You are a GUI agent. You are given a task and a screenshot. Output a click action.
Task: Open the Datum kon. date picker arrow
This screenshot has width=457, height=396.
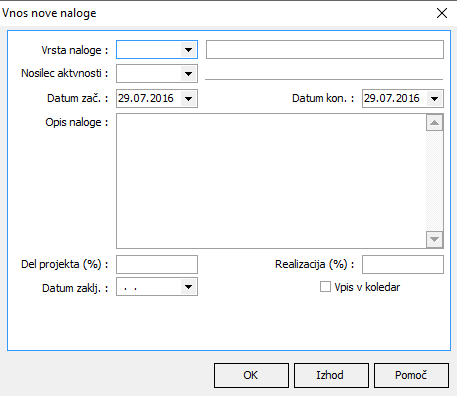(x=434, y=99)
